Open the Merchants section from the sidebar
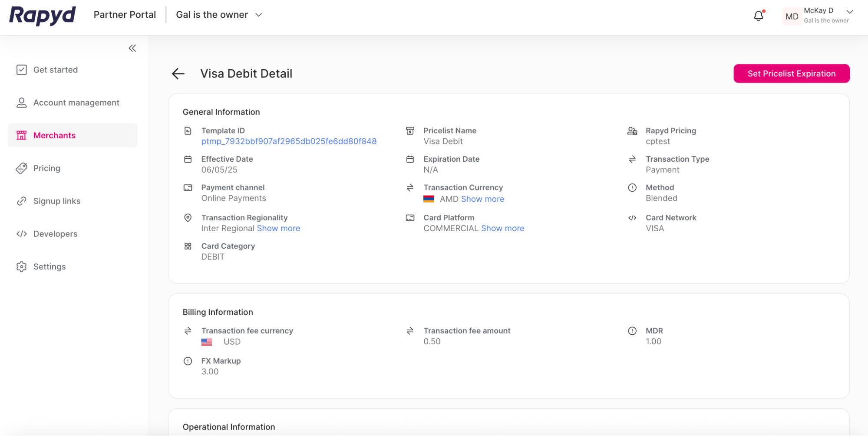The width and height of the screenshot is (868, 436). tap(54, 135)
